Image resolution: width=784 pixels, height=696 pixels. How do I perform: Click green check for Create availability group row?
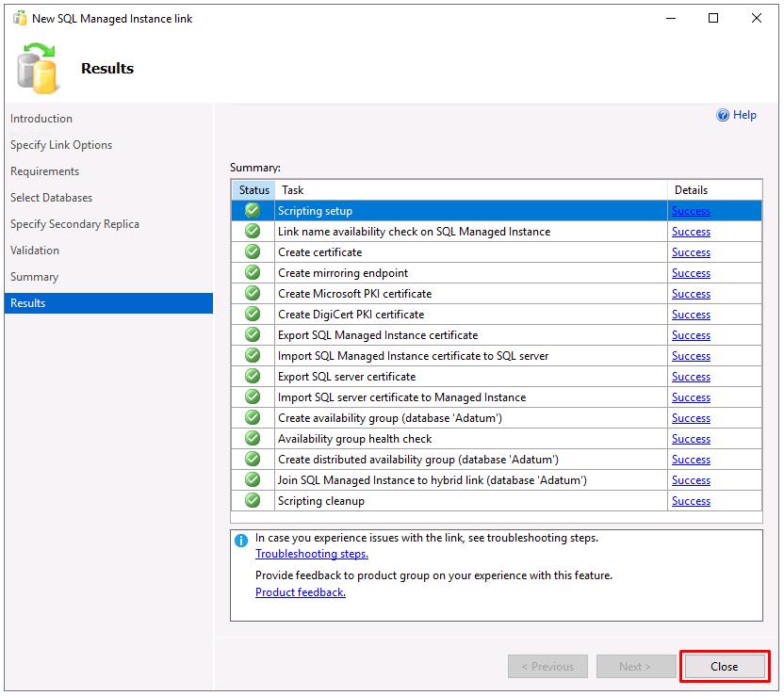pyautogui.click(x=253, y=418)
